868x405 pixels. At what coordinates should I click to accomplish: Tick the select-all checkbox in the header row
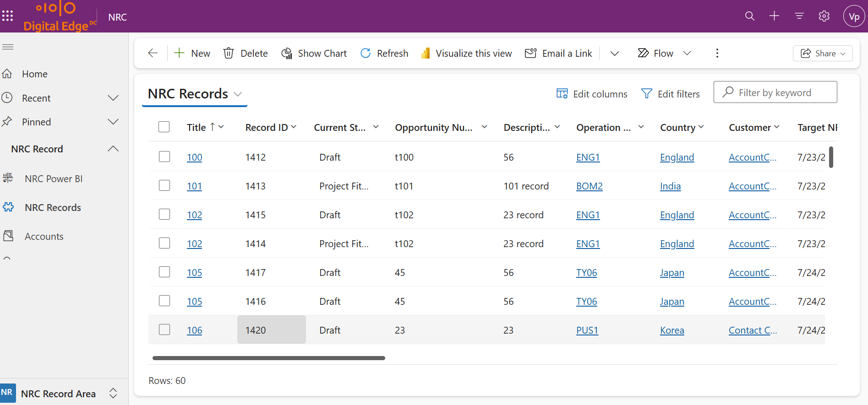164,127
